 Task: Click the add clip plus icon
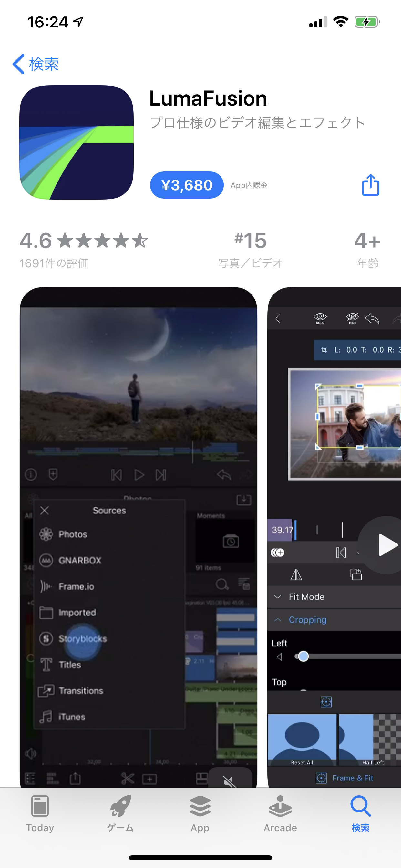149,779
